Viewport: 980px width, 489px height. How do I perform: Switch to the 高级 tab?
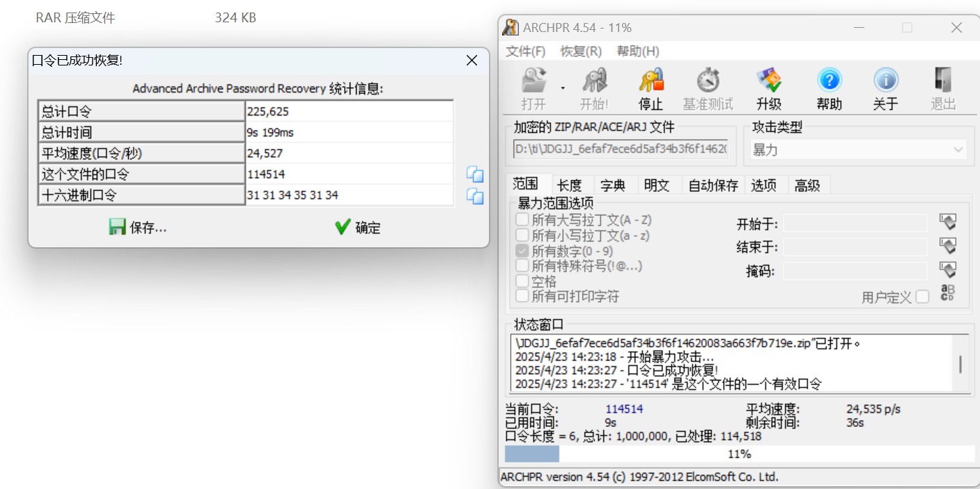[x=808, y=185]
